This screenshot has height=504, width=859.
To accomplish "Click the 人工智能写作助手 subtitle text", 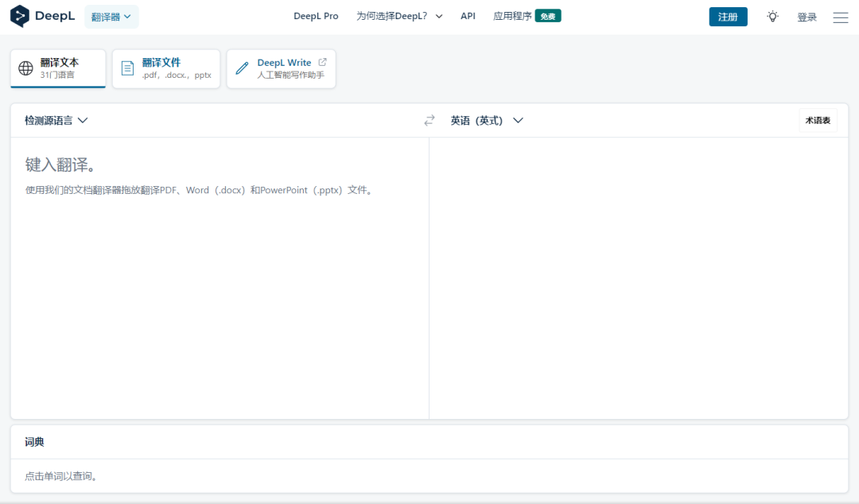I will [x=290, y=75].
